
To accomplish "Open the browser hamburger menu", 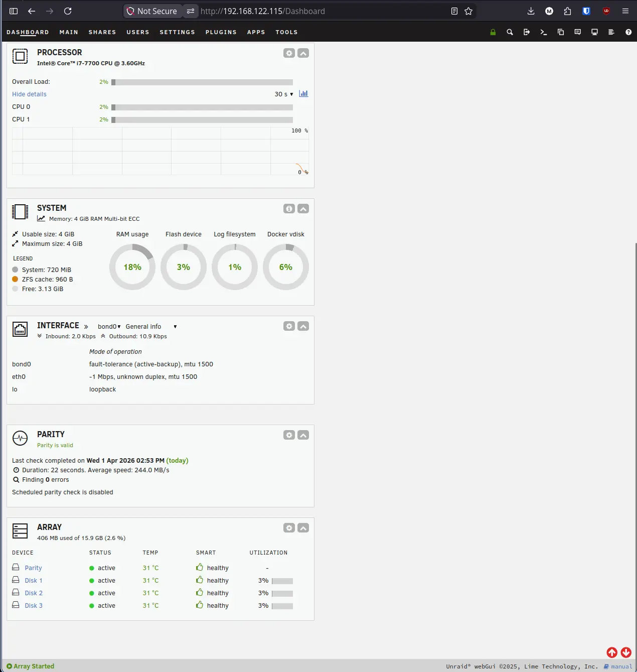I will pyautogui.click(x=625, y=11).
